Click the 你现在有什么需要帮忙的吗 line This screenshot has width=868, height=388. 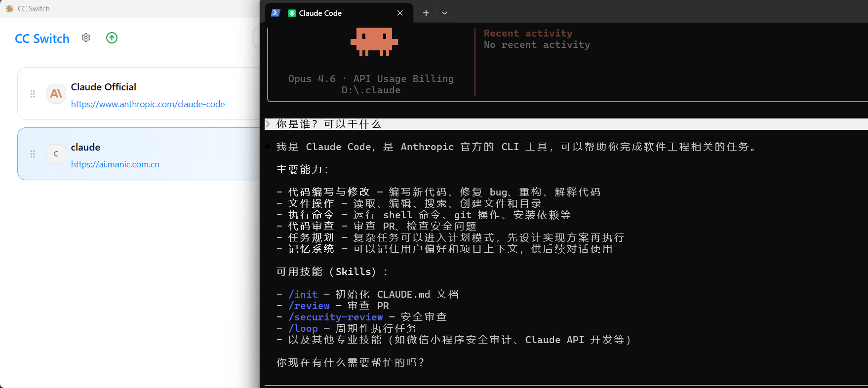(x=350, y=362)
